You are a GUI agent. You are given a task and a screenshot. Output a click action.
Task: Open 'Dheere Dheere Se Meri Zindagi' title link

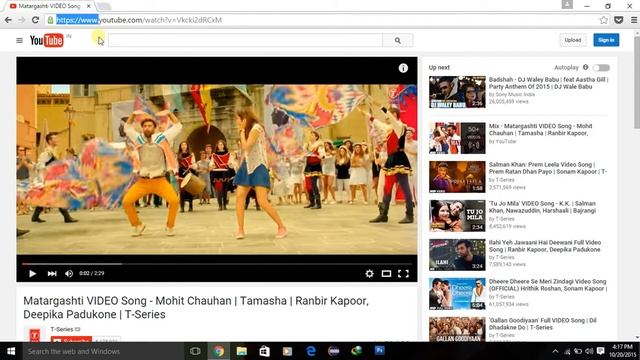pos(548,285)
